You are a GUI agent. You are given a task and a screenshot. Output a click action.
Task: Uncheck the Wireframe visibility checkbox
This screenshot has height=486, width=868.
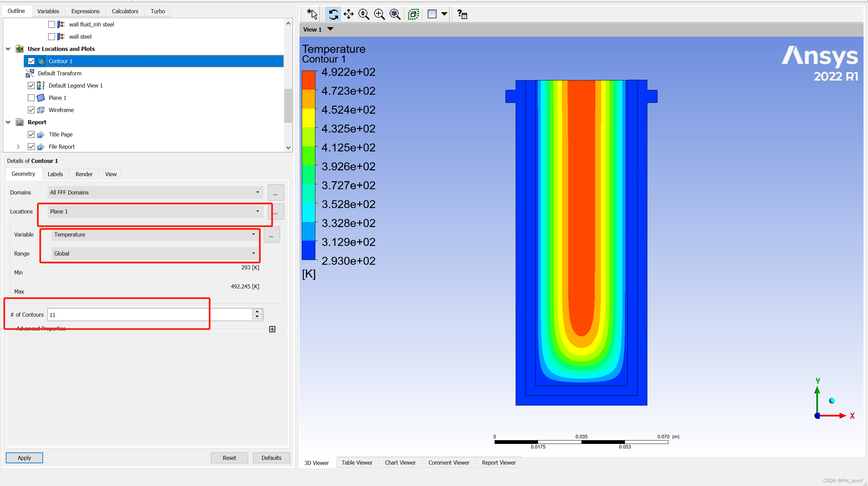(x=31, y=110)
